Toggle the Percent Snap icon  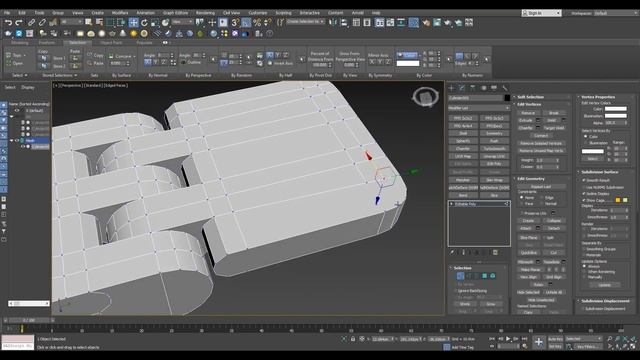(x=257, y=22)
